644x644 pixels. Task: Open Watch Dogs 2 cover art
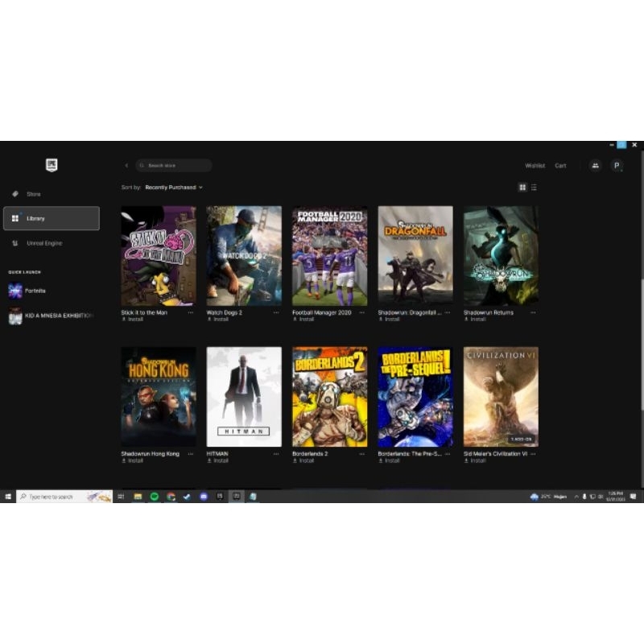[x=244, y=256]
